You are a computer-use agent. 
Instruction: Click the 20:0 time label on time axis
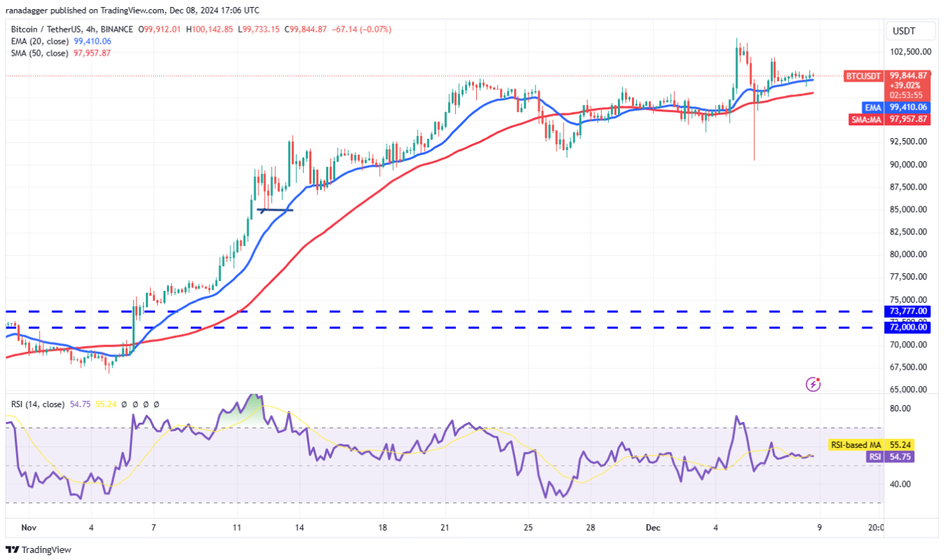(x=876, y=527)
